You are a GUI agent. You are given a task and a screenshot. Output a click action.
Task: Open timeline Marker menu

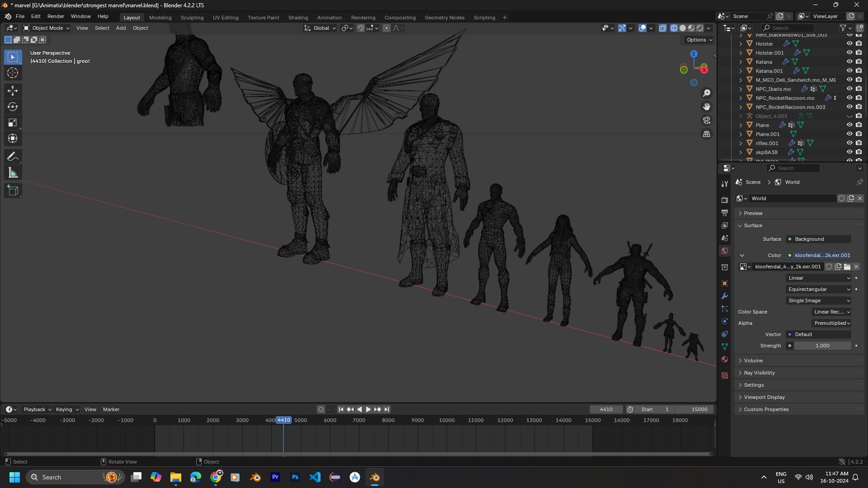[x=111, y=409]
